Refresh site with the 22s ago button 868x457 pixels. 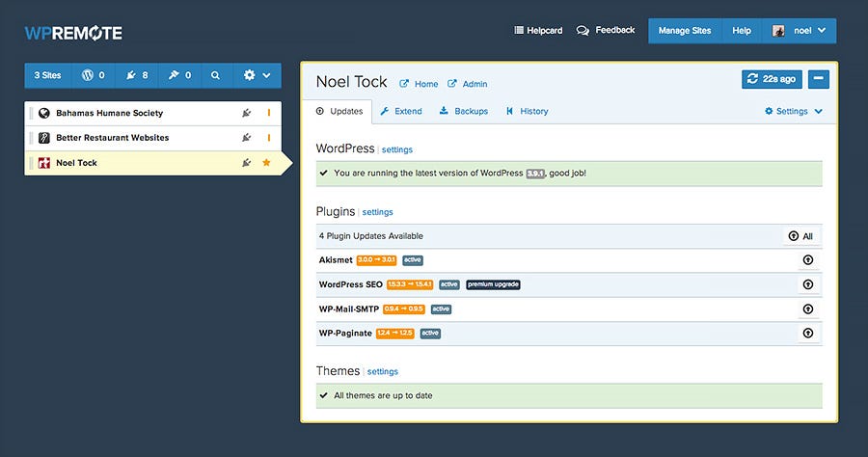tap(772, 79)
